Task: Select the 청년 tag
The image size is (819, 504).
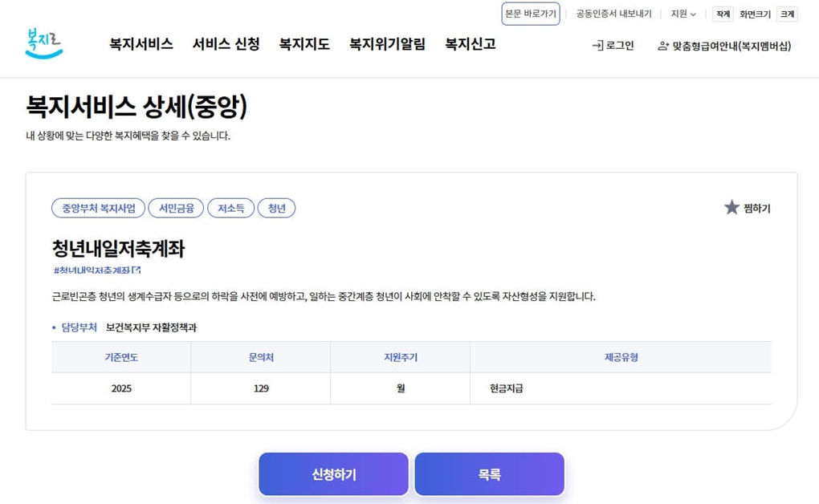Action: tap(276, 207)
